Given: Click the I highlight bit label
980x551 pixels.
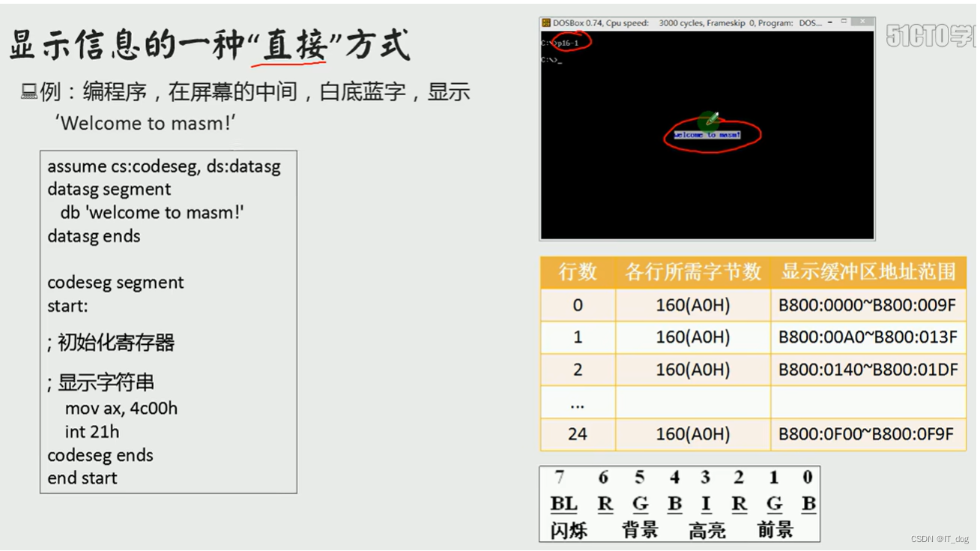Looking at the screenshot, I should coord(706,504).
